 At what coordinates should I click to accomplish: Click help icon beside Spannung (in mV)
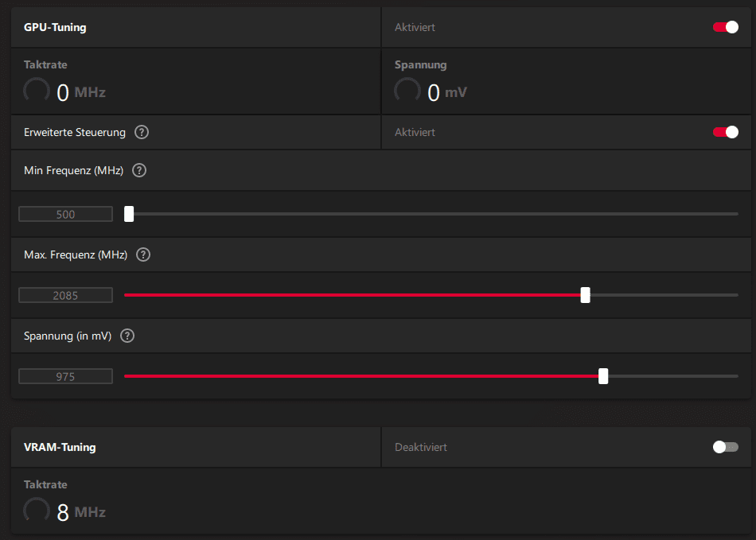click(x=127, y=336)
